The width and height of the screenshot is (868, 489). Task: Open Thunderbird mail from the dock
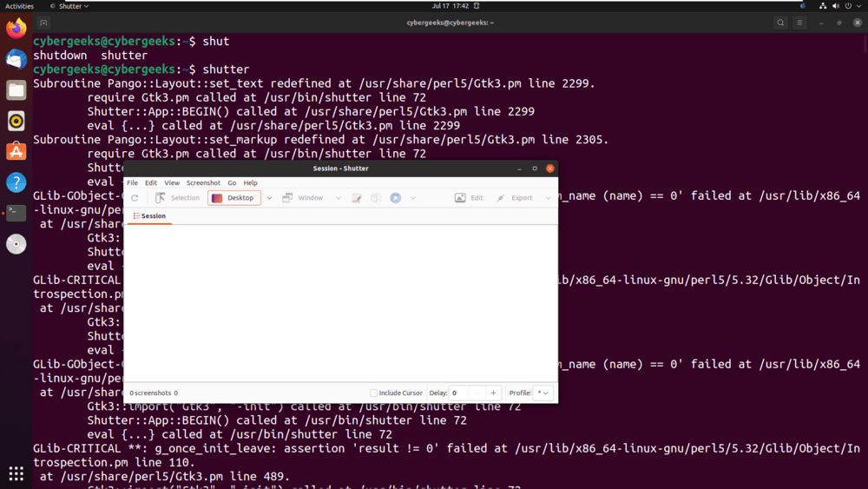click(x=16, y=59)
